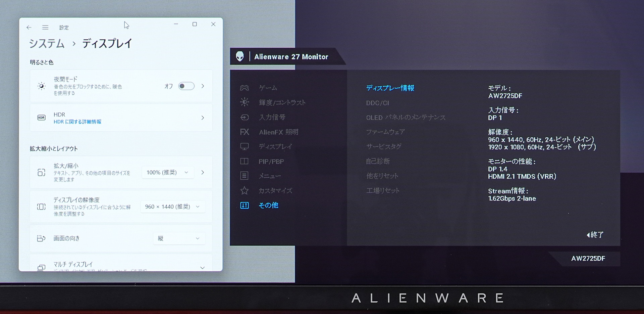This screenshot has height=314, width=644.
Task: Open the メニュー OSD menu
Action: 270,176
